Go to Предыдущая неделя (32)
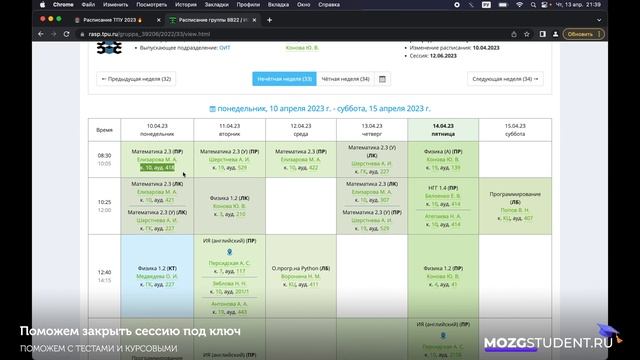Viewport: 640px width, 360px height. [x=136, y=79]
